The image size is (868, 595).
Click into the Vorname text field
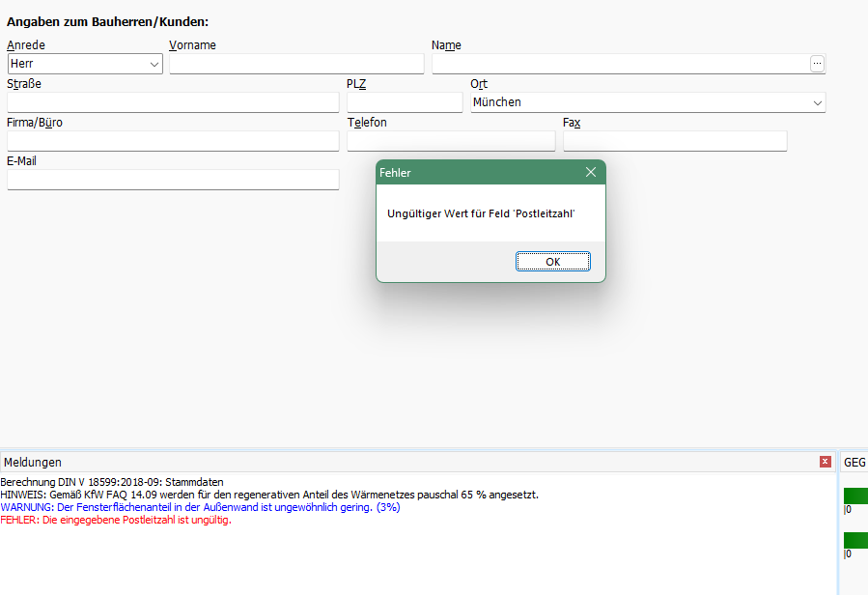(296, 64)
